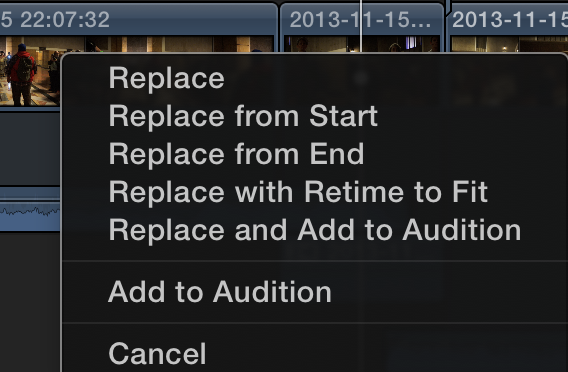Click the middle clip's filmstrip thumbnail
Viewport: 568px width, 372px height.
pyautogui.click(x=362, y=44)
